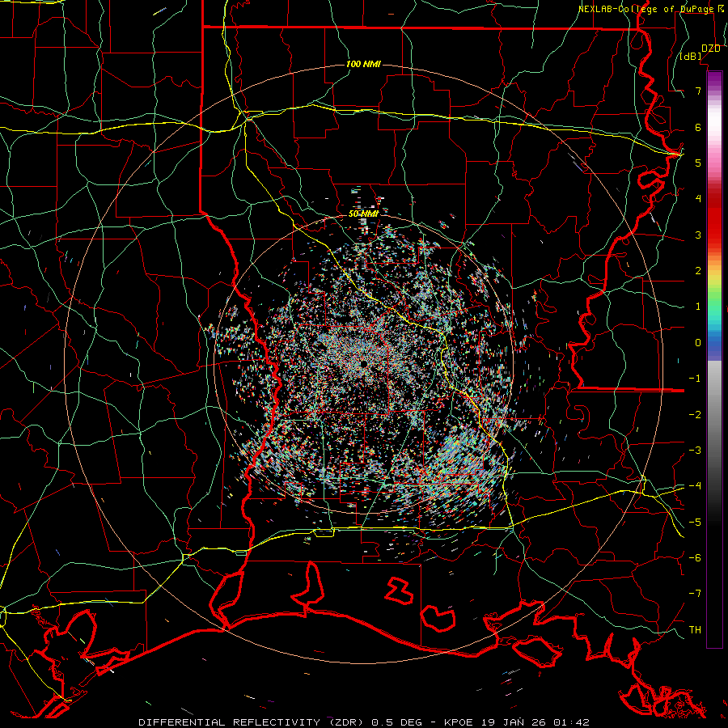728x728 pixels.
Task: Click the -4 value on the color scale
Action: click(695, 486)
